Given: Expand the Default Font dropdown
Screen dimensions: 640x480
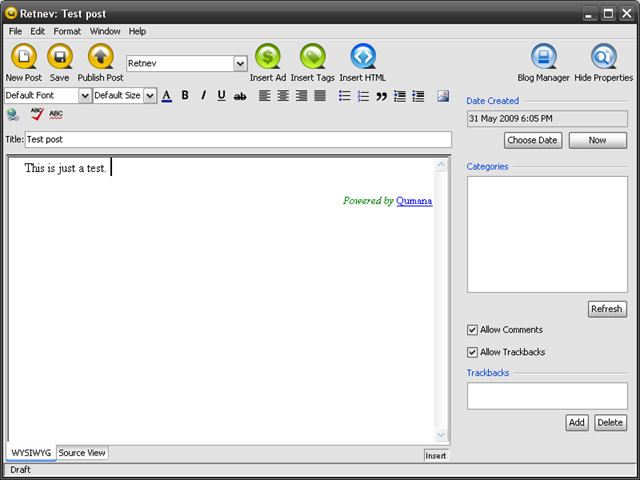Looking at the screenshot, I should [x=84, y=96].
